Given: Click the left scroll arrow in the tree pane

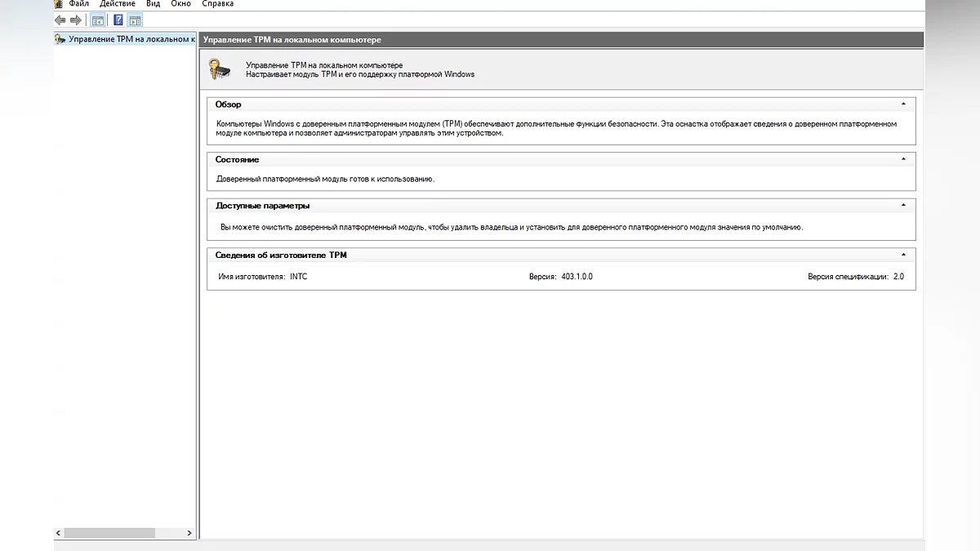Looking at the screenshot, I should (x=58, y=533).
